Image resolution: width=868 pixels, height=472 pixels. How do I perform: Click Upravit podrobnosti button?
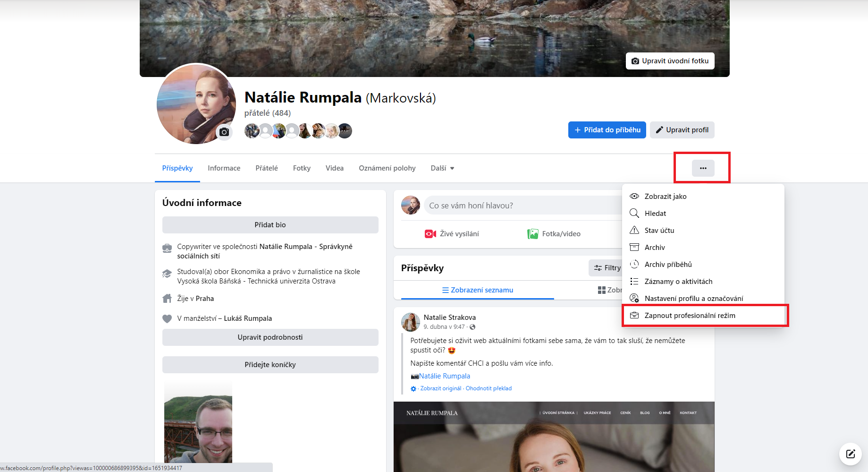(x=270, y=337)
